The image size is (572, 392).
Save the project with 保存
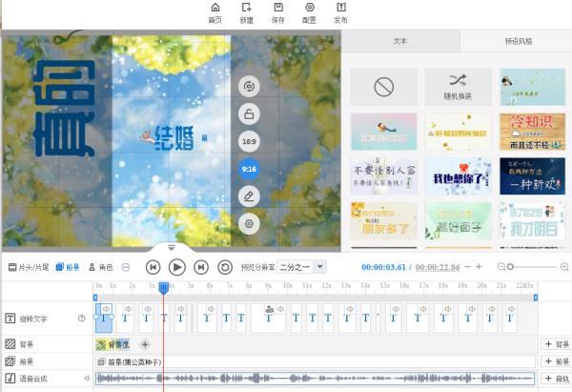[x=278, y=13]
